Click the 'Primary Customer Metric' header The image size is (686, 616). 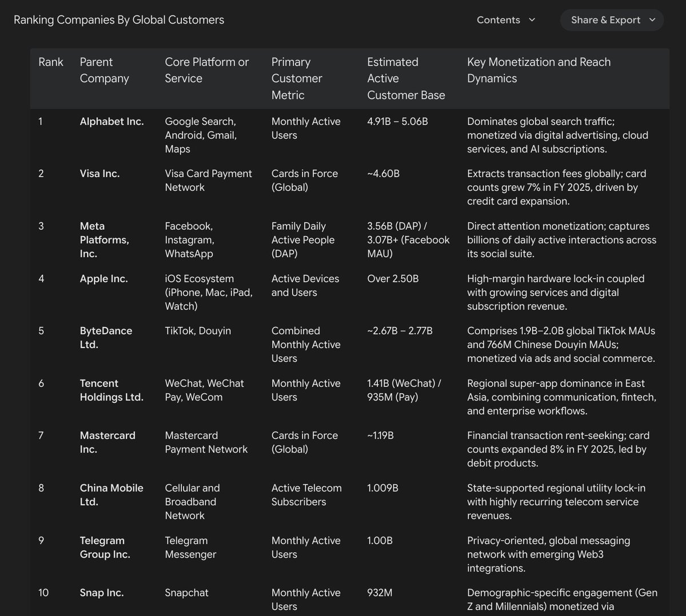[x=297, y=78]
